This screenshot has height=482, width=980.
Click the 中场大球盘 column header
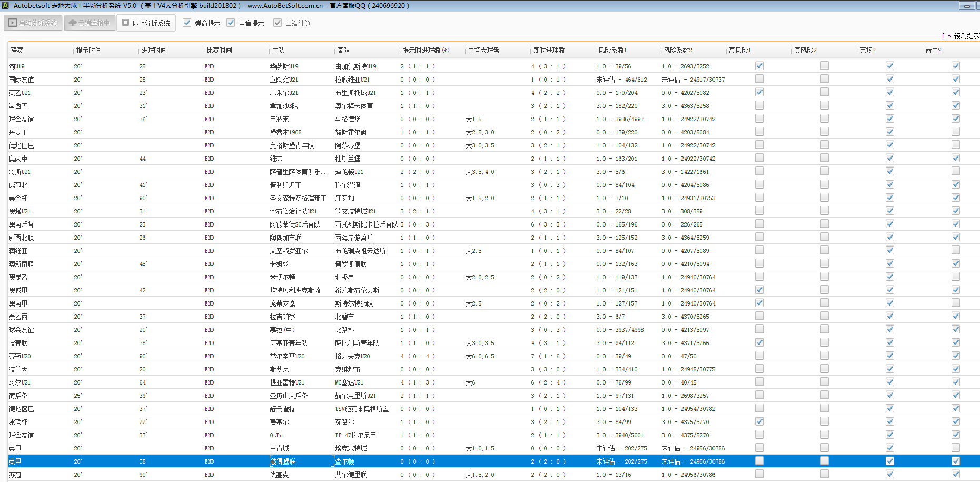click(x=483, y=51)
